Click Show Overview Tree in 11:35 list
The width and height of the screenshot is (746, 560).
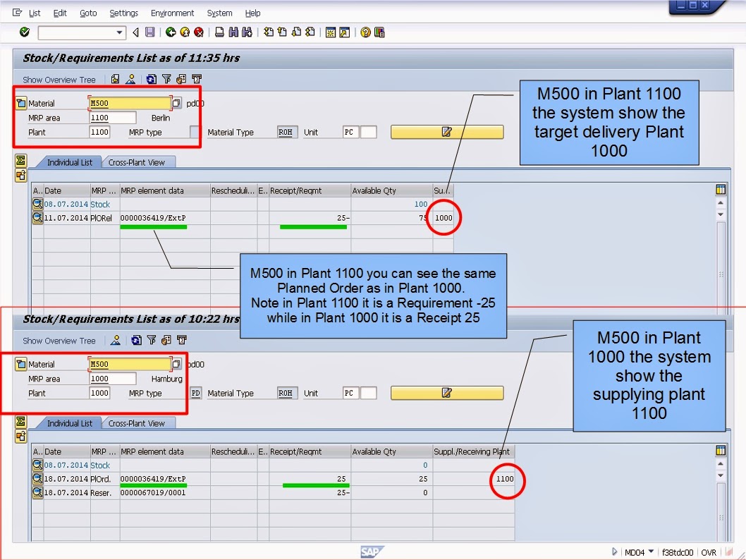point(59,80)
